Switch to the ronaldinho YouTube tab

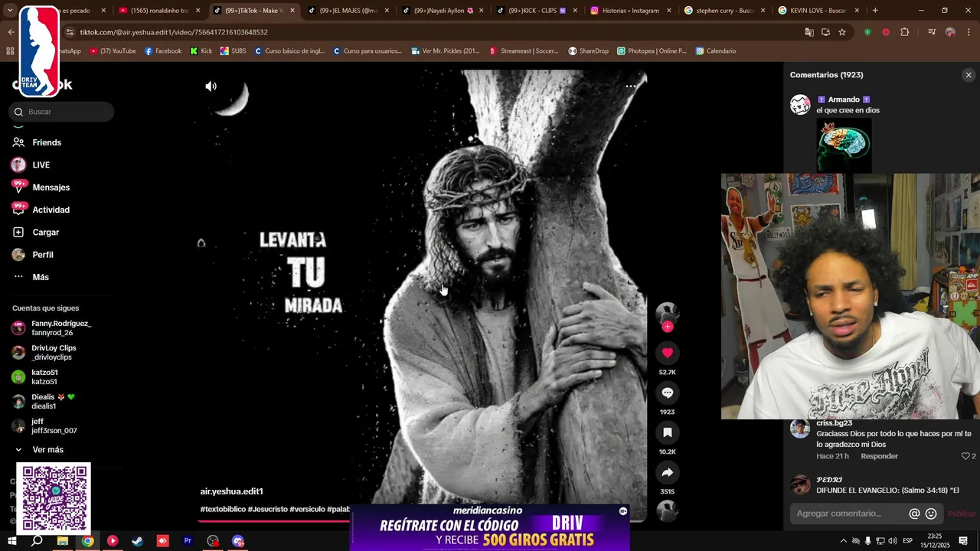point(159,11)
